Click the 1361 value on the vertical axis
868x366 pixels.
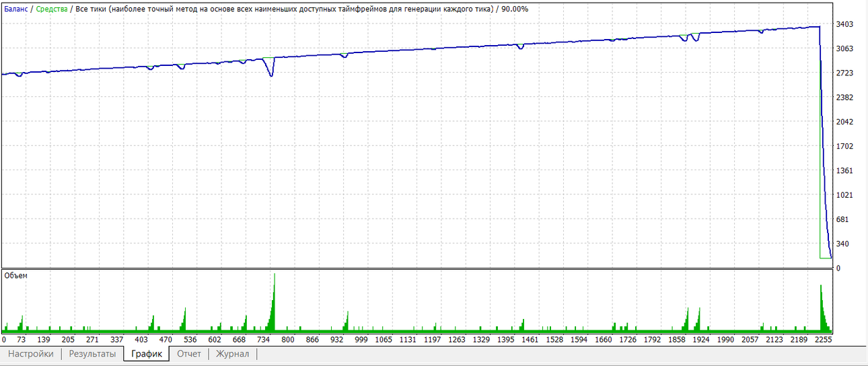click(846, 171)
